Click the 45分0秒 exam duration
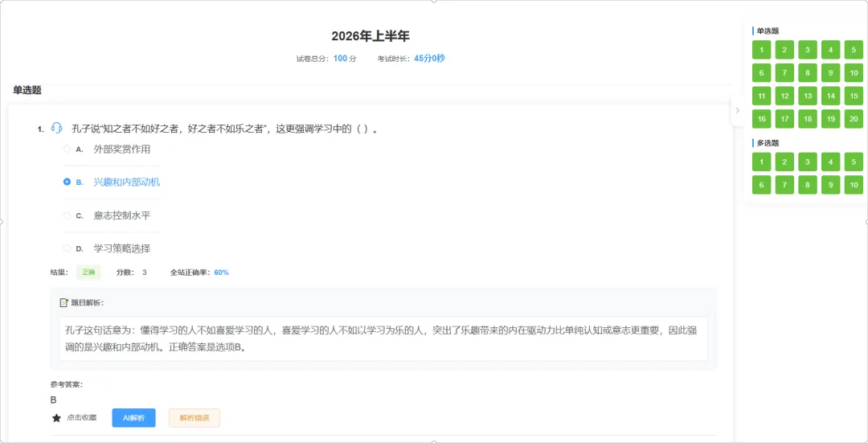This screenshot has width=868, height=443. [429, 58]
